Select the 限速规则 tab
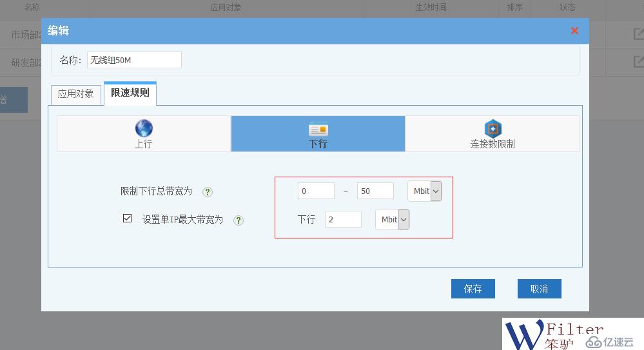 (x=130, y=93)
